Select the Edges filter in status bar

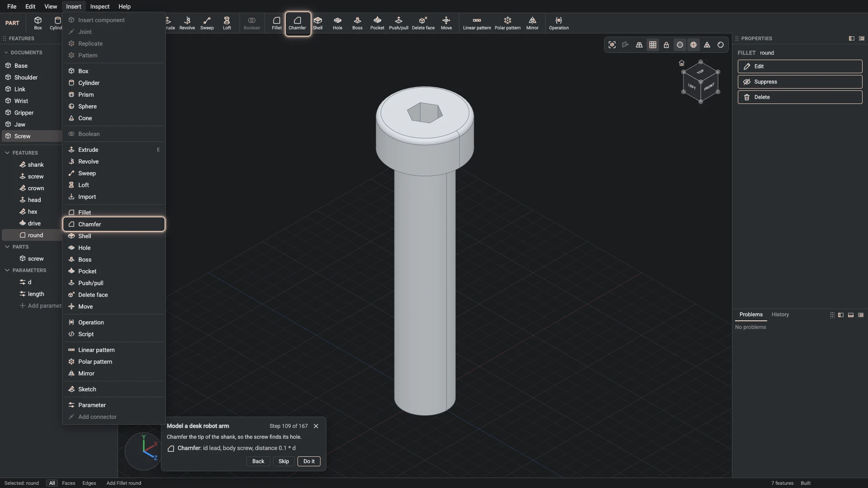click(x=89, y=483)
